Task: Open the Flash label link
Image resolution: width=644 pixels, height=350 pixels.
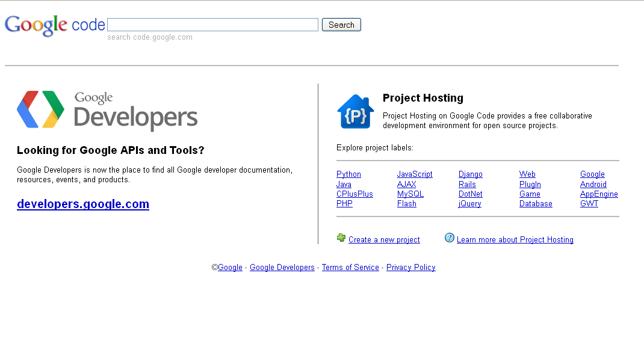Action: (x=407, y=203)
